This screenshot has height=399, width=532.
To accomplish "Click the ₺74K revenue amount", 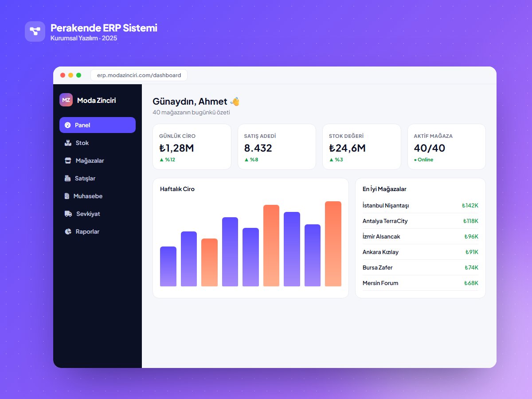I will (471, 267).
